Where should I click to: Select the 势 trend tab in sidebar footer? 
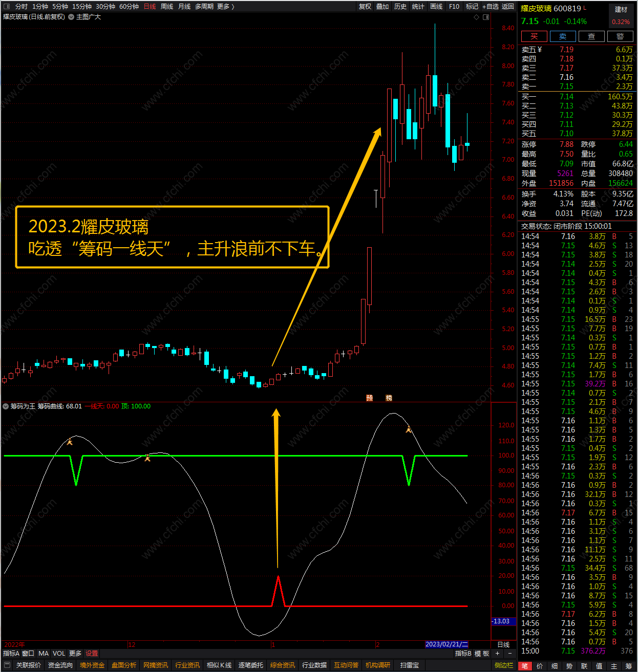click(x=569, y=666)
